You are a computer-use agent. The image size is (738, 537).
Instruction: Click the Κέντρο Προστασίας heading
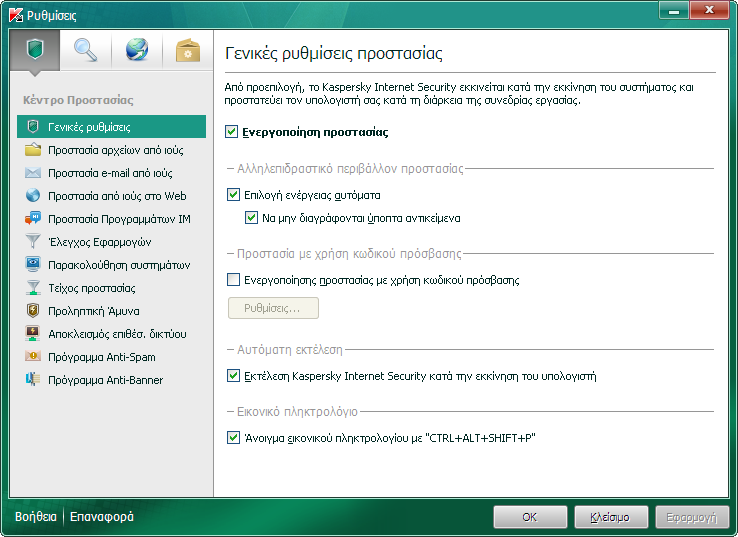(78, 100)
